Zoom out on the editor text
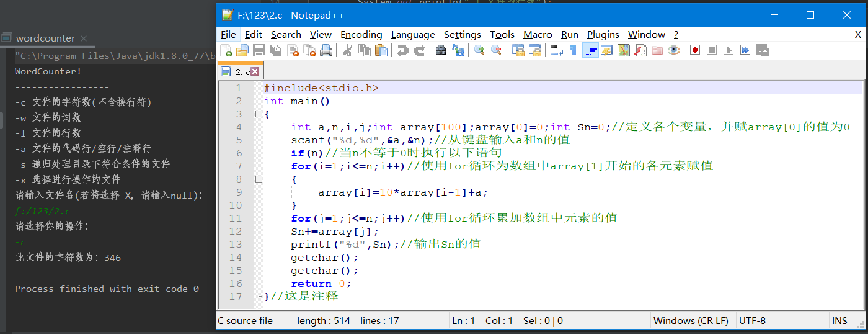Viewport: 868px width, 334px height. pos(496,50)
